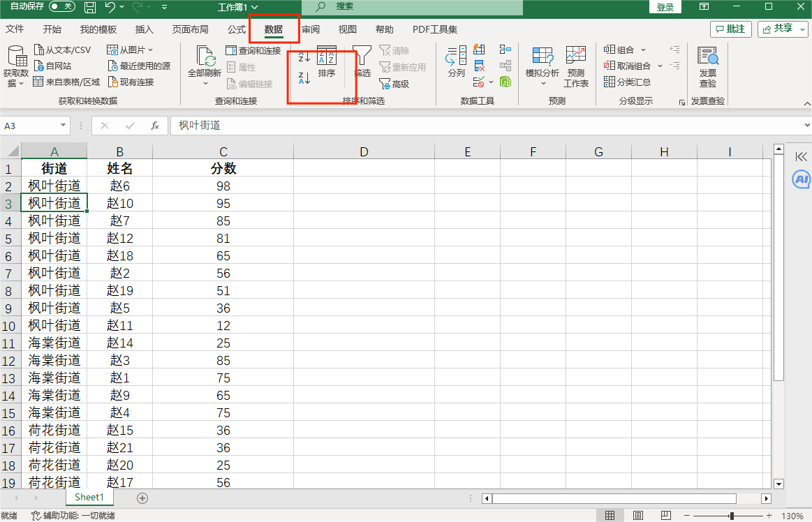812x522 pixels.
Task: Click the Refresh All (全部刷新) icon
Action: pyautogui.click(x=205, y=61)
